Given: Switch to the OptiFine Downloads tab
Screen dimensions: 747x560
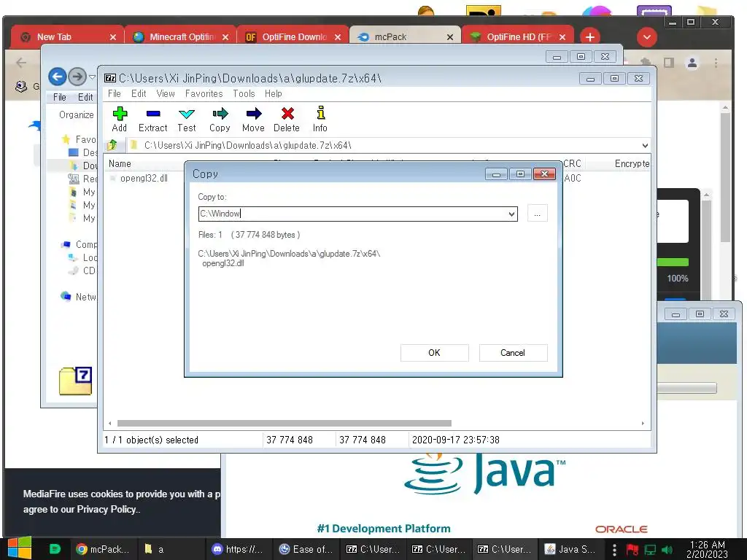Looking at the screenshot, I should pyautogui.click(x=292, y=36).
